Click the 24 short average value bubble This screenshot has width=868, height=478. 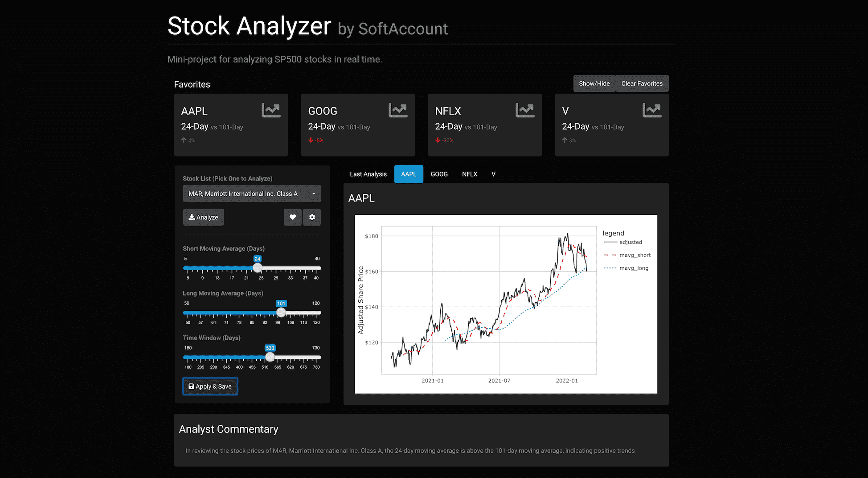pos(257,259)
